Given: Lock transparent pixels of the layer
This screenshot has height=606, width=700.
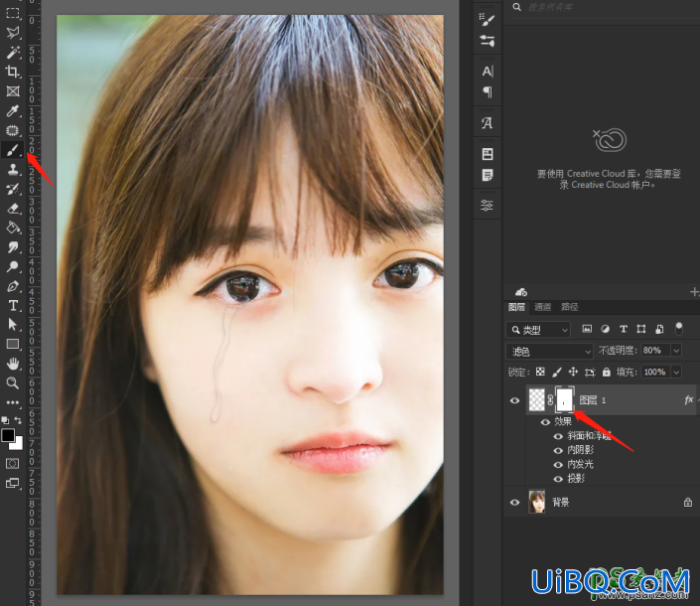Looking at the screenshot, I should tap(540, 372).
